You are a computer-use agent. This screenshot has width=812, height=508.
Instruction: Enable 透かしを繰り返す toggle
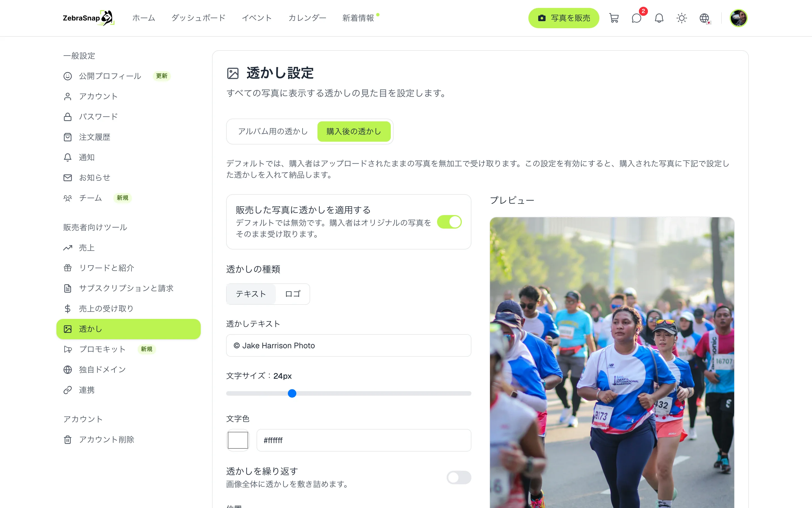pos(459,478)
